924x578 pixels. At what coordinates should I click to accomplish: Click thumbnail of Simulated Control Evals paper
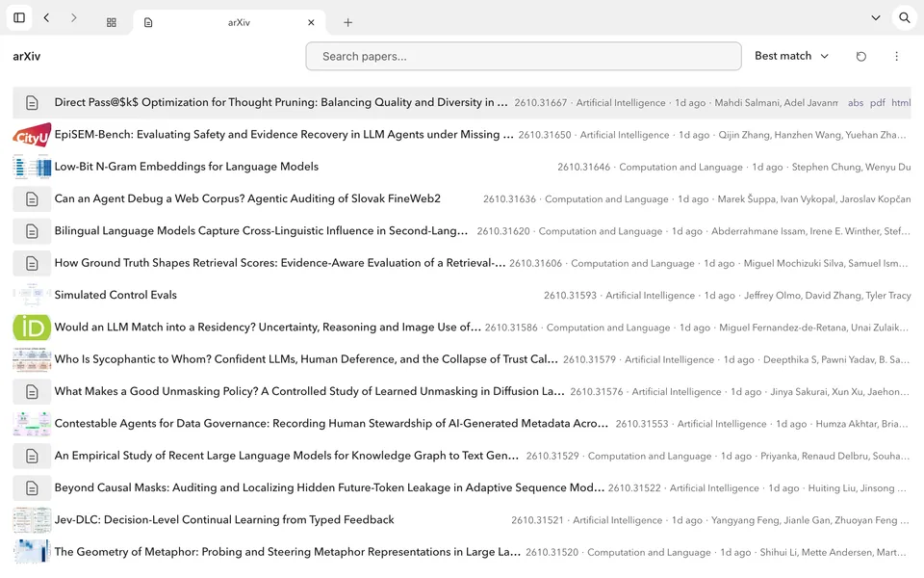32,295
